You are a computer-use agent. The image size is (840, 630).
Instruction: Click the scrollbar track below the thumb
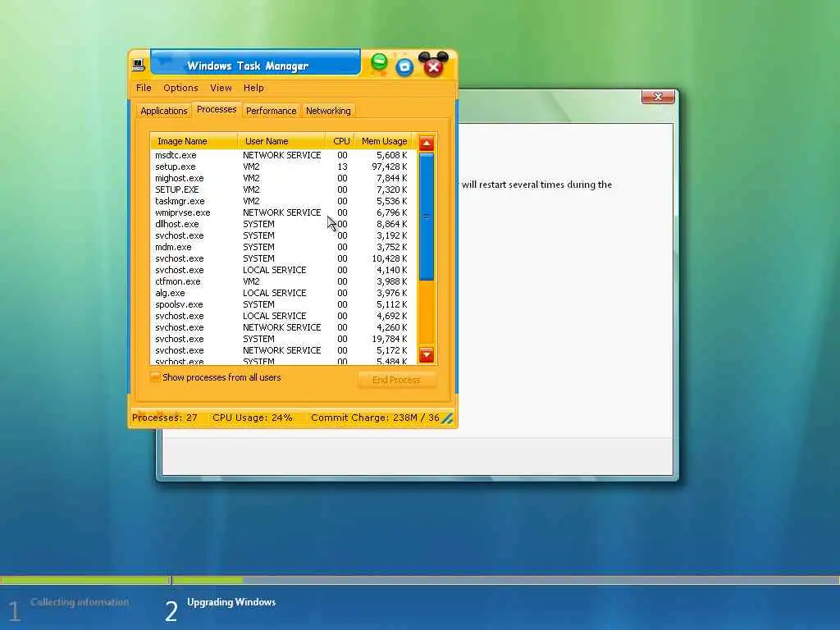tap(427, 313)
